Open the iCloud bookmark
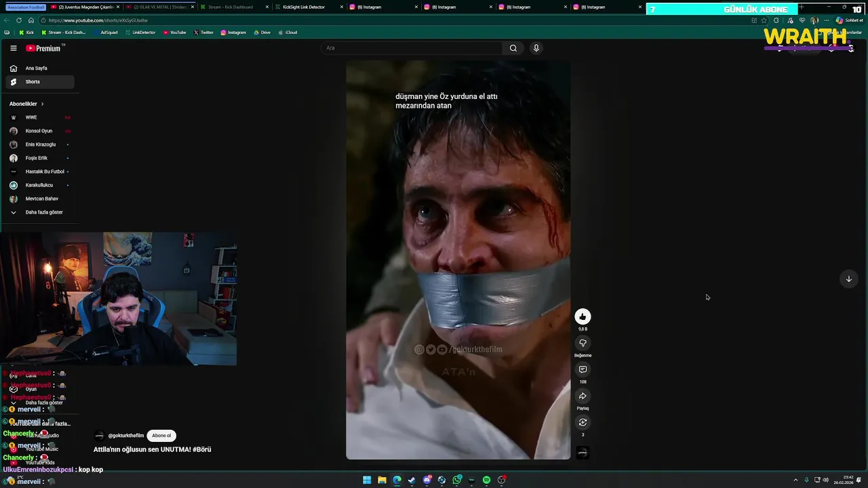Image resolution: width=868 pixels, height=488 pixels. [x=288, y=33]
